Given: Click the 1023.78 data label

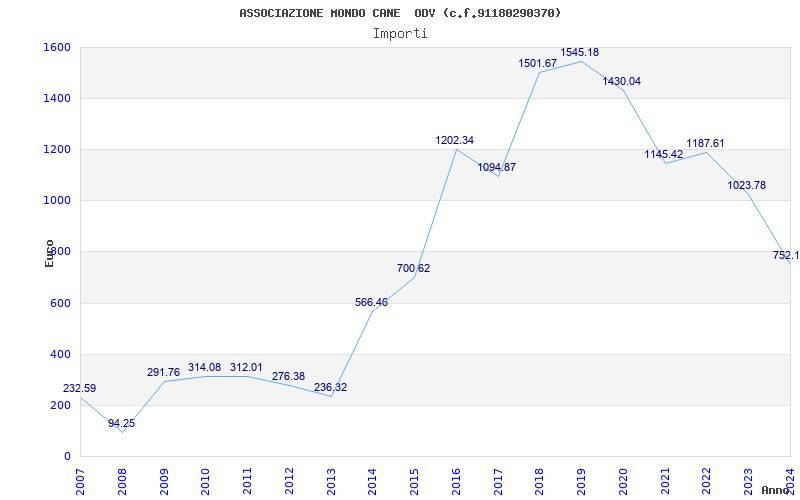Looking at the screenshot, I should click(746, 186).
